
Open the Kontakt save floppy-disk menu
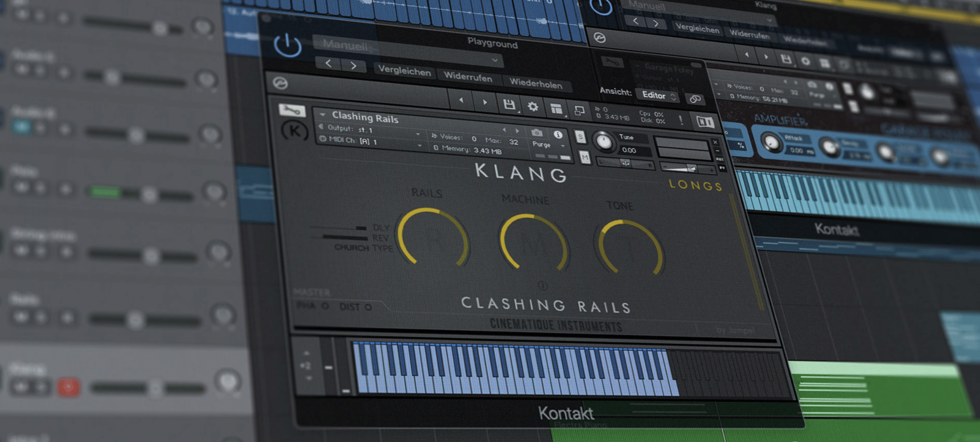coord(509,104)
